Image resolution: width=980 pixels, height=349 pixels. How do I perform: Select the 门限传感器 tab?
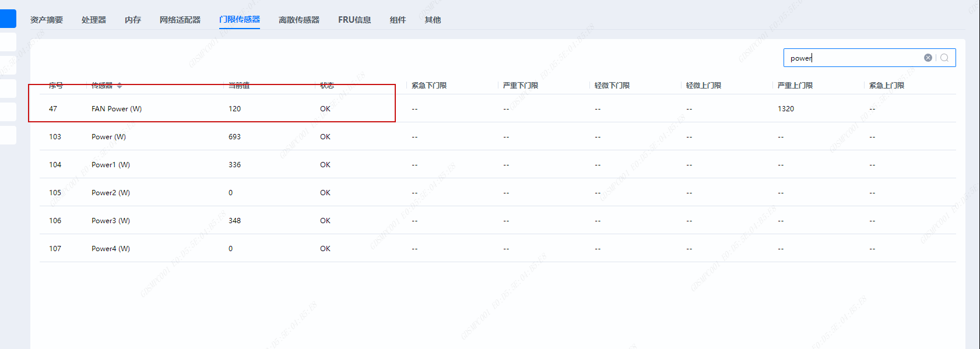[x=240, y=20]
